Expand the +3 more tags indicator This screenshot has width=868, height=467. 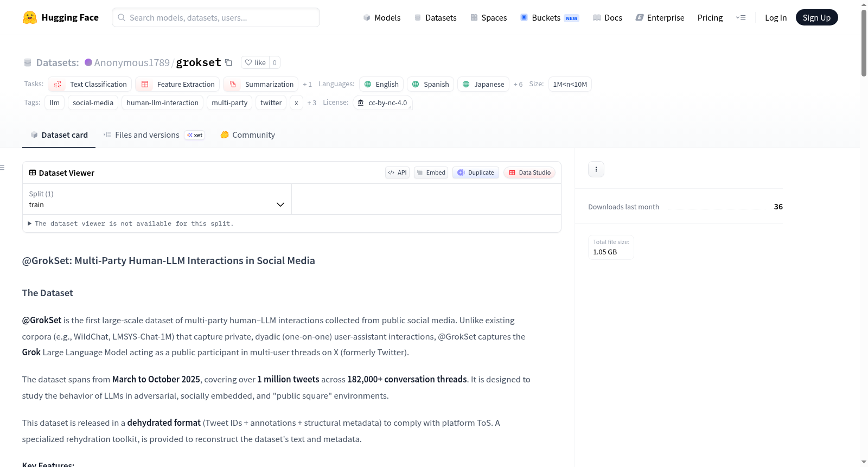click(312, 103)
